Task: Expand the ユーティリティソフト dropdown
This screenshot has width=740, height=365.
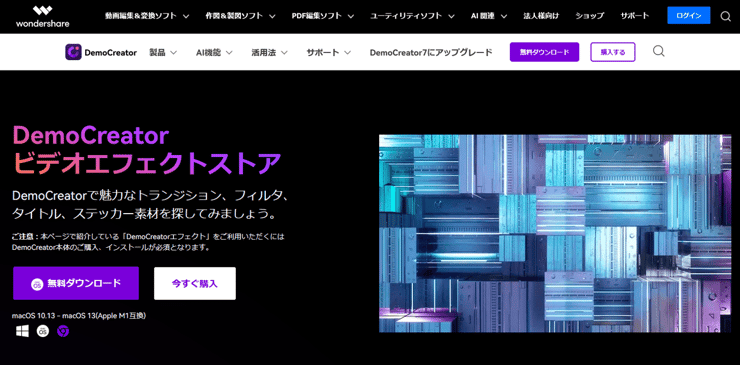Action: pyautogui.click(x=412, y=16)
